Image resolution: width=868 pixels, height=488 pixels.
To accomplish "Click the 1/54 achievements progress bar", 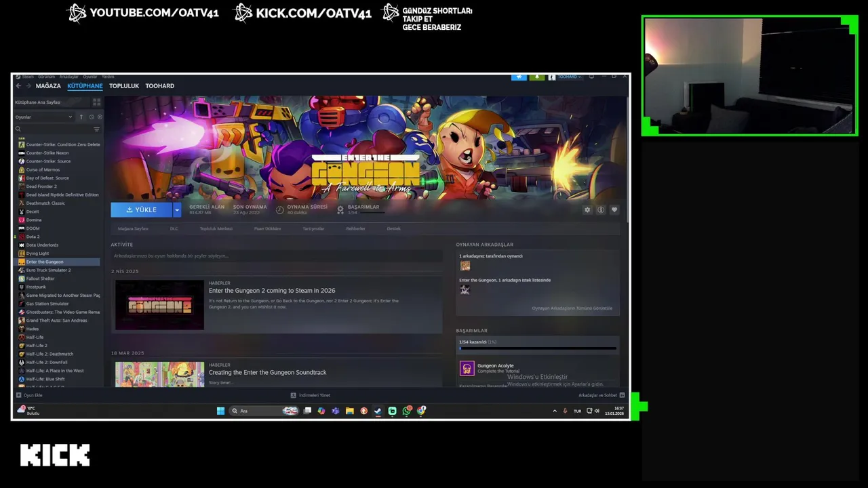I will tap(538, 348).
